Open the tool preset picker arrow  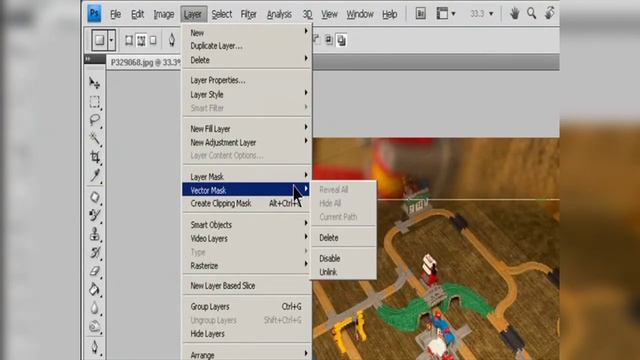point(111,40)
